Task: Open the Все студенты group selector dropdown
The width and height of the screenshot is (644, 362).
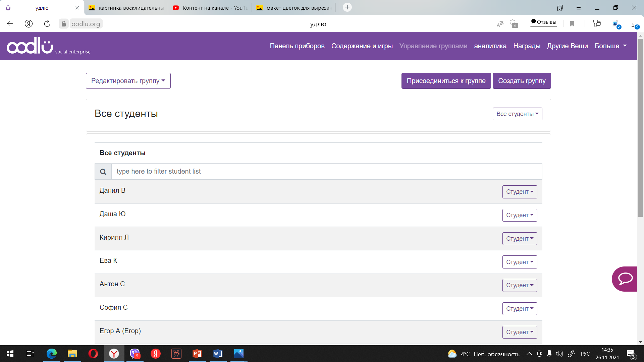Action: [x=517, y=114]
